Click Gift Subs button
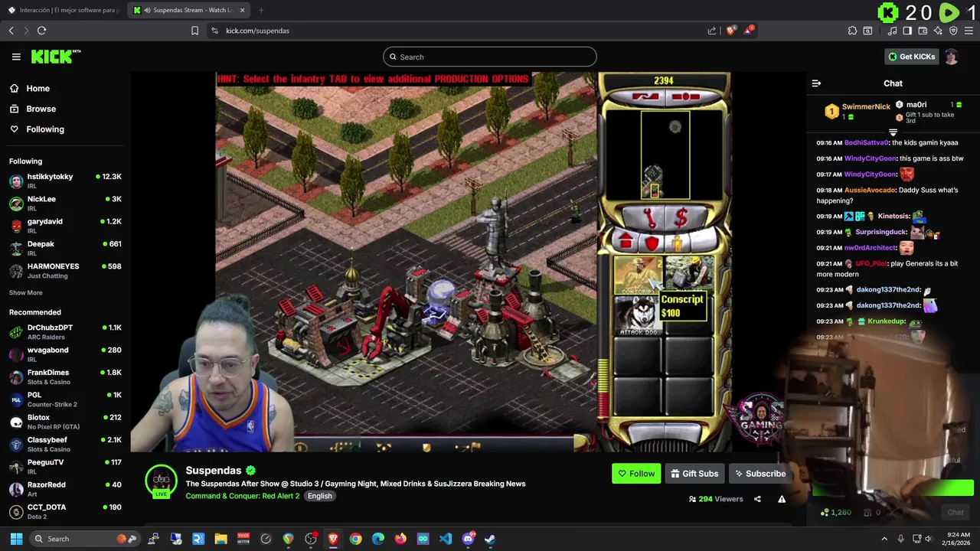This screenshot has height=551, width=980. pyautogui.click(x=694, y=474)
